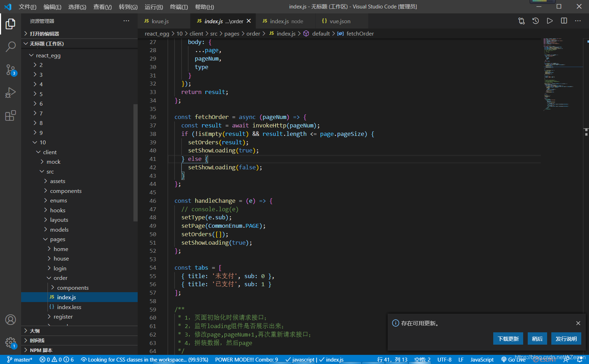Expand the register folder
The width and height of the screenshot is (589, 364).
click(79, 317)
